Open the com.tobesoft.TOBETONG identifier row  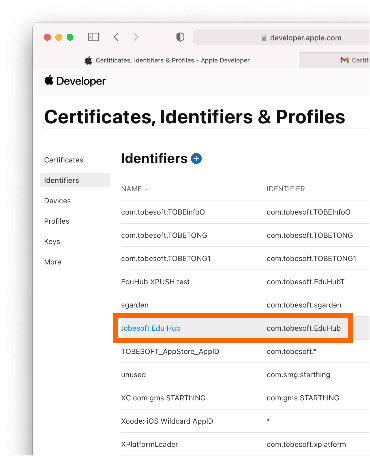[245, 235]
